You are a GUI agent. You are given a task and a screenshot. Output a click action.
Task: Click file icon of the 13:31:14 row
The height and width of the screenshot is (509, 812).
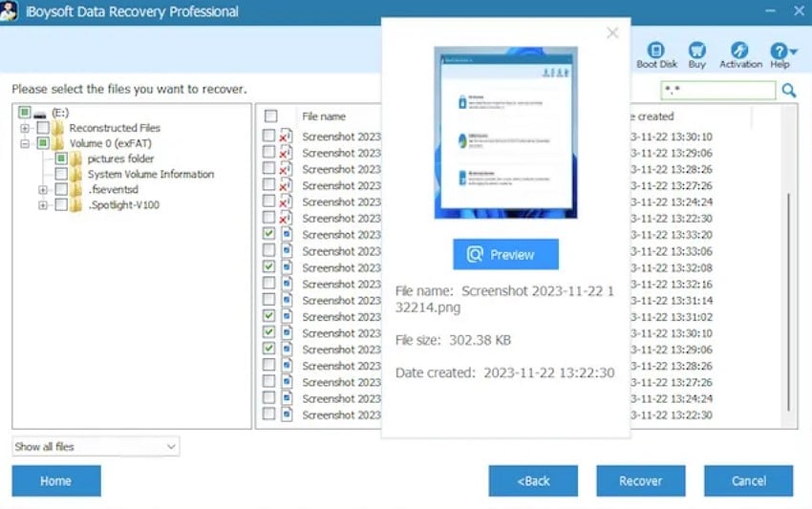pyautogui.click(x=287, y=300)
